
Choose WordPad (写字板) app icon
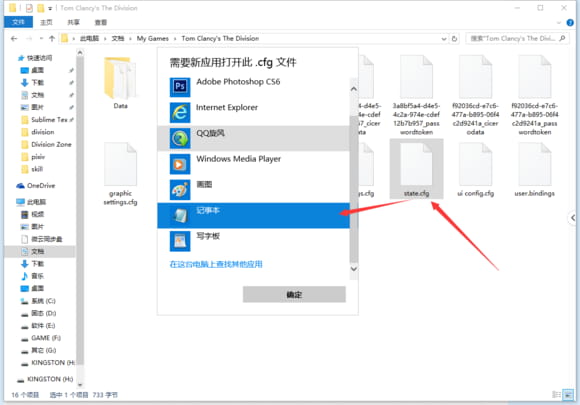point(180,241)
